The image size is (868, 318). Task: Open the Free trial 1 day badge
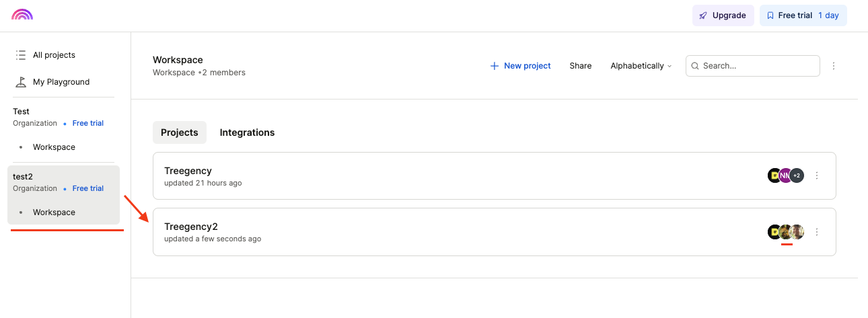803,15
